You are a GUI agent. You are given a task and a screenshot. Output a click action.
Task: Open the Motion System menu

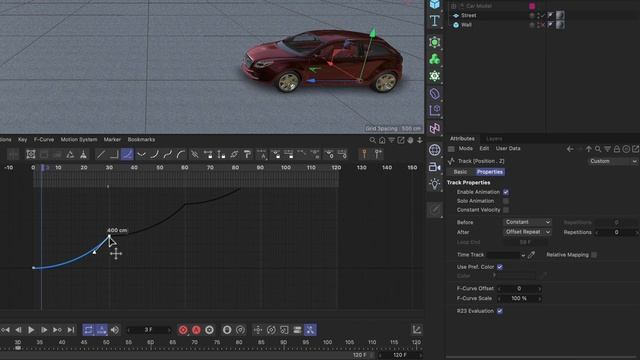[79, 140]
